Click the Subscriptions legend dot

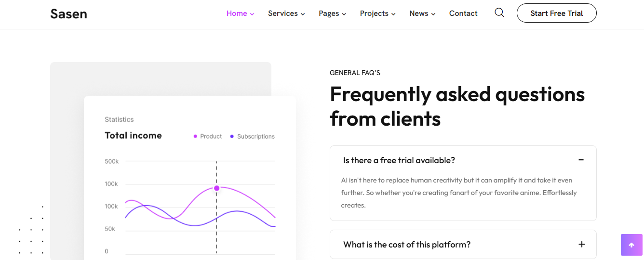point(232,136)
